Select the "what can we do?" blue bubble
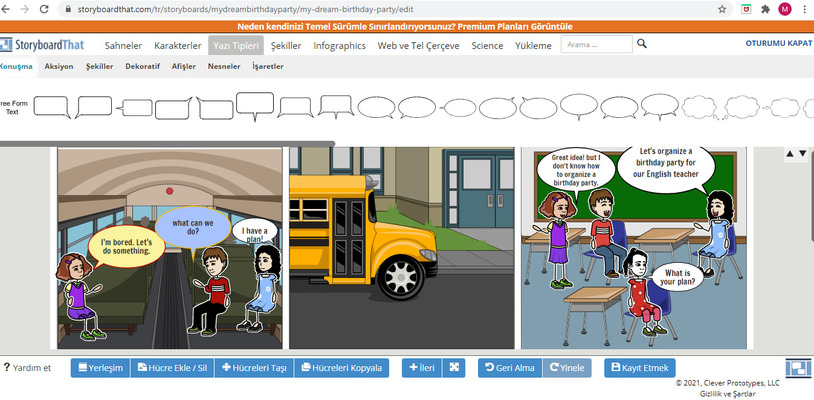Viewport: 814px width, 400px height. tap(193, 227)
